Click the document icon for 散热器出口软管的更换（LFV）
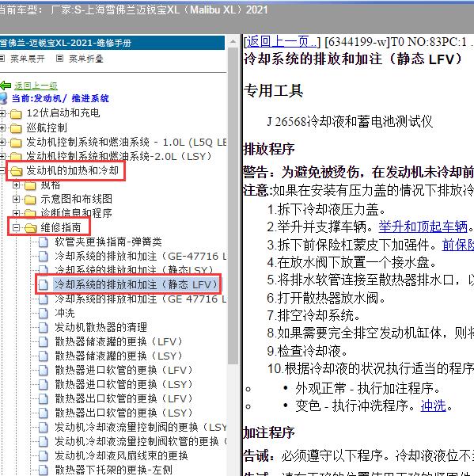The height and width of the screenshot is (476, 474). (44, 398)
